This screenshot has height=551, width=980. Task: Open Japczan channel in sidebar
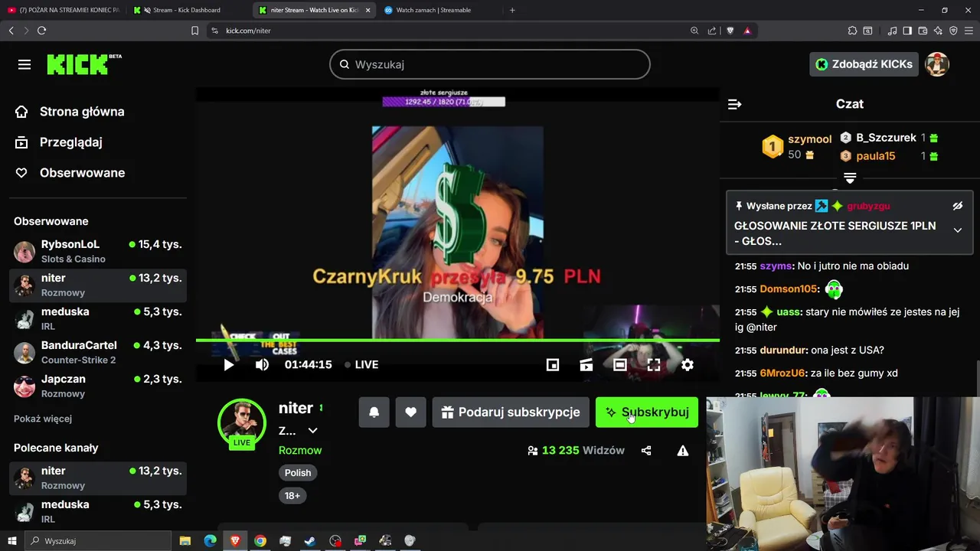[x=98, y=386]
